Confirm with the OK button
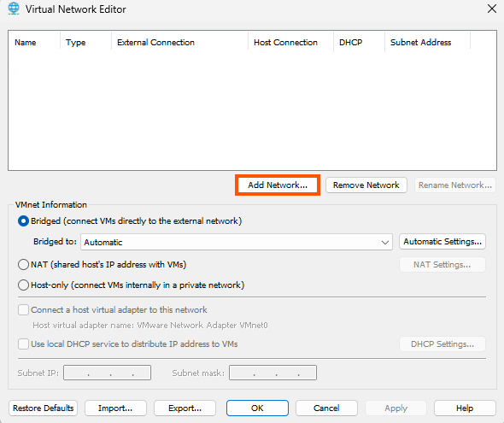The width and height of the screenshot is (504, 423). pyautogui.click(x=257, y=408)
